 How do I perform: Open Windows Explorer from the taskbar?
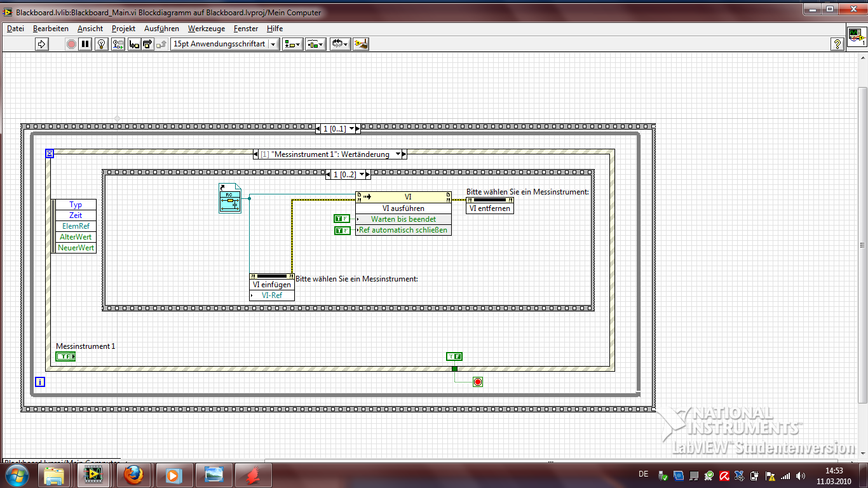pyautogui.click(x=55, y=475)
